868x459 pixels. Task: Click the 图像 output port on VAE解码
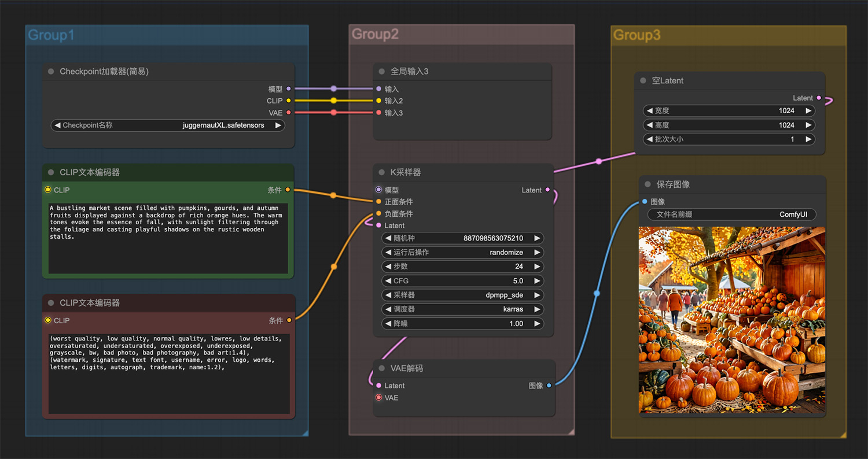tap(549, 385)
